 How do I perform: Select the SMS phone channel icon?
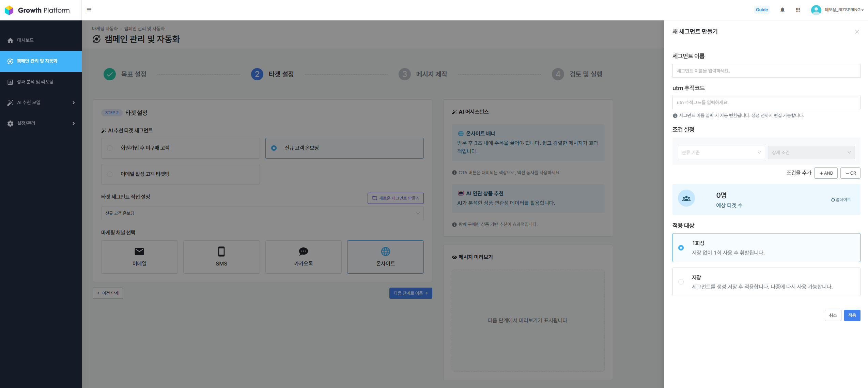pyautogui.click(x=221, y=252)
